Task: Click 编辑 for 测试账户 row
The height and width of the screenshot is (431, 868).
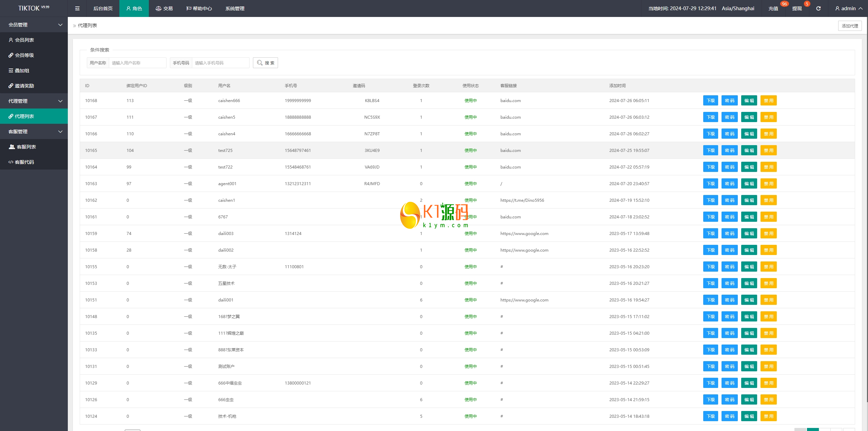Action: point(749,367)
